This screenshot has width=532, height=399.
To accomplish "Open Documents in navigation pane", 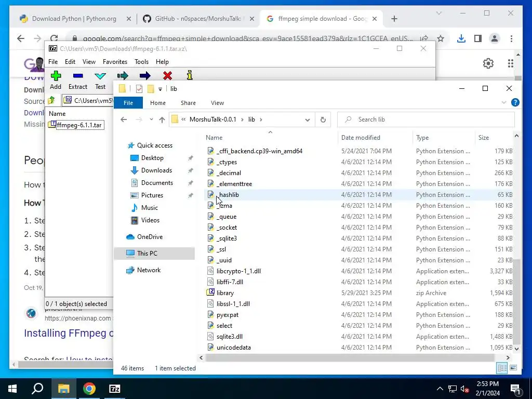I will pyautogui.click(x=157, y=183).
